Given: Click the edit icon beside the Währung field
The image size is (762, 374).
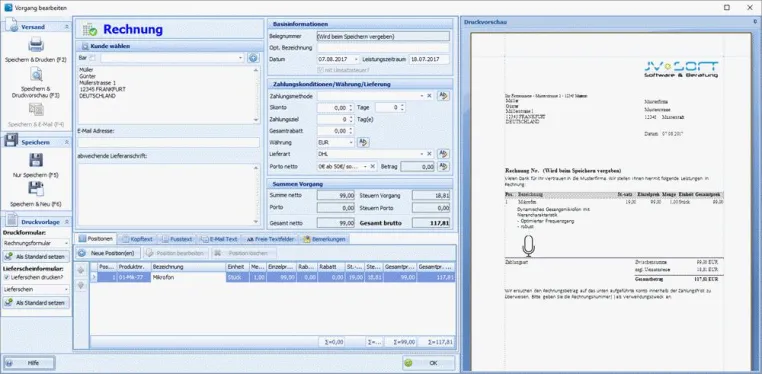Looking at the screenshot, I should click(363, 142).
